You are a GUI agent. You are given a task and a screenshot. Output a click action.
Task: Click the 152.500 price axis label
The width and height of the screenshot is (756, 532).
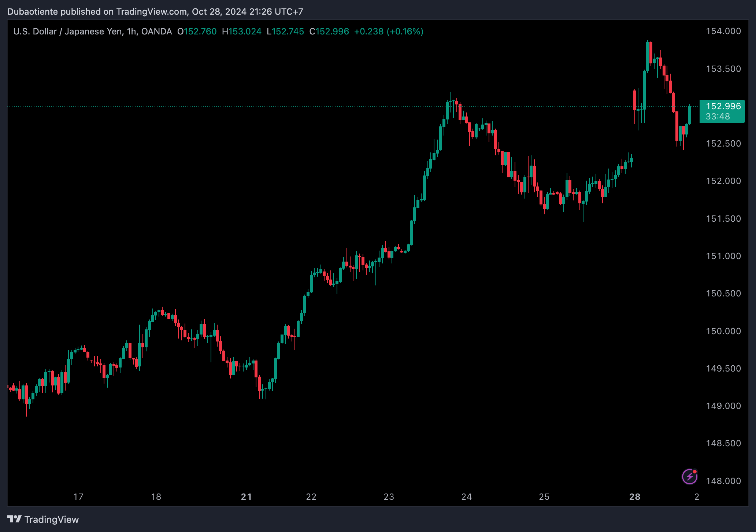pyautogui.click(x=723, y=144)
